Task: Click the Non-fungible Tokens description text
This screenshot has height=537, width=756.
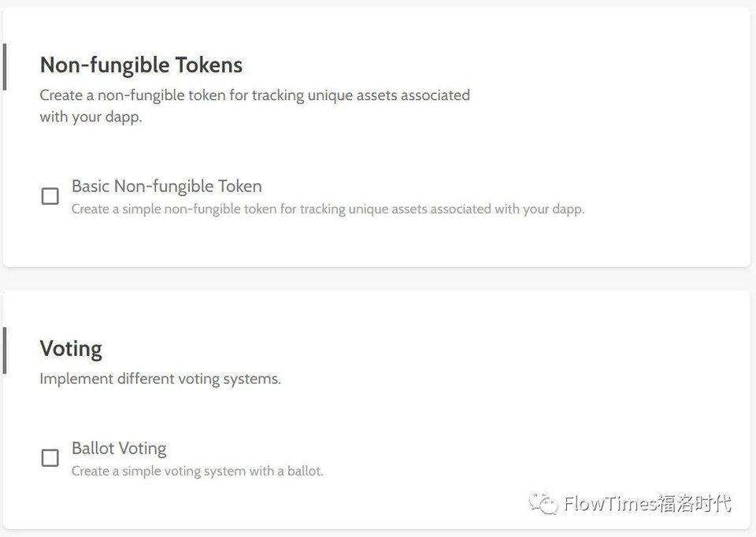Action: click(254, 105)
